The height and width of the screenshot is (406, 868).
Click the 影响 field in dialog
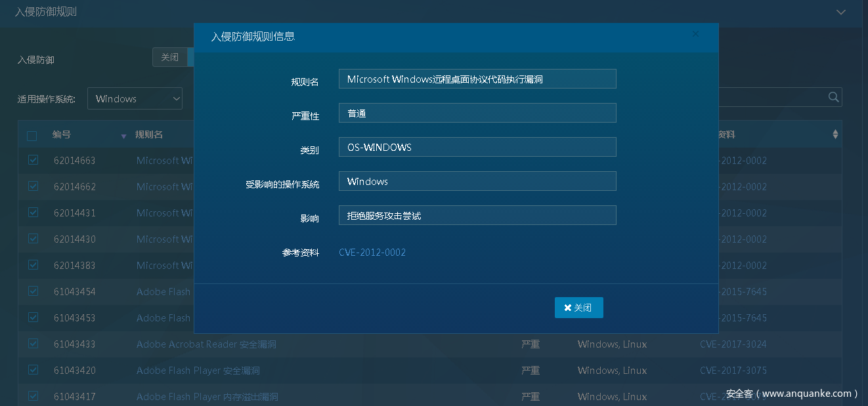[477, 216]
